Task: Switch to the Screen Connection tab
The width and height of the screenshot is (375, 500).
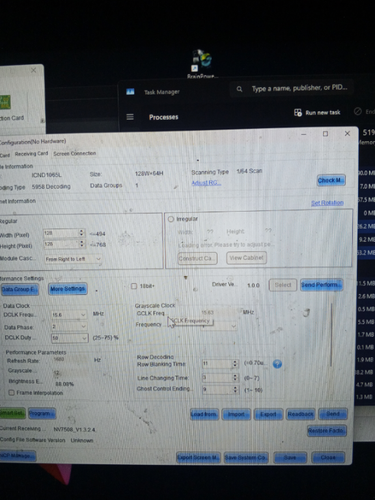Action: 75,153
